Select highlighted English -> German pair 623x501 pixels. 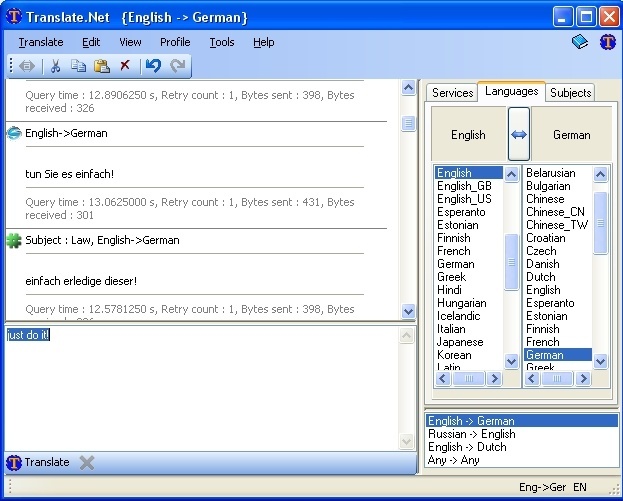click(x=522, y=421)
